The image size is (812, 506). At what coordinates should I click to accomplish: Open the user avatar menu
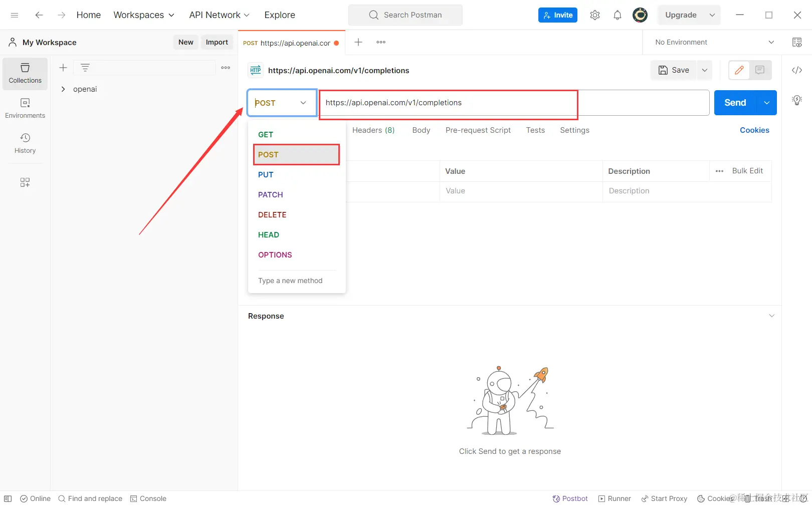tap(640, 15)
